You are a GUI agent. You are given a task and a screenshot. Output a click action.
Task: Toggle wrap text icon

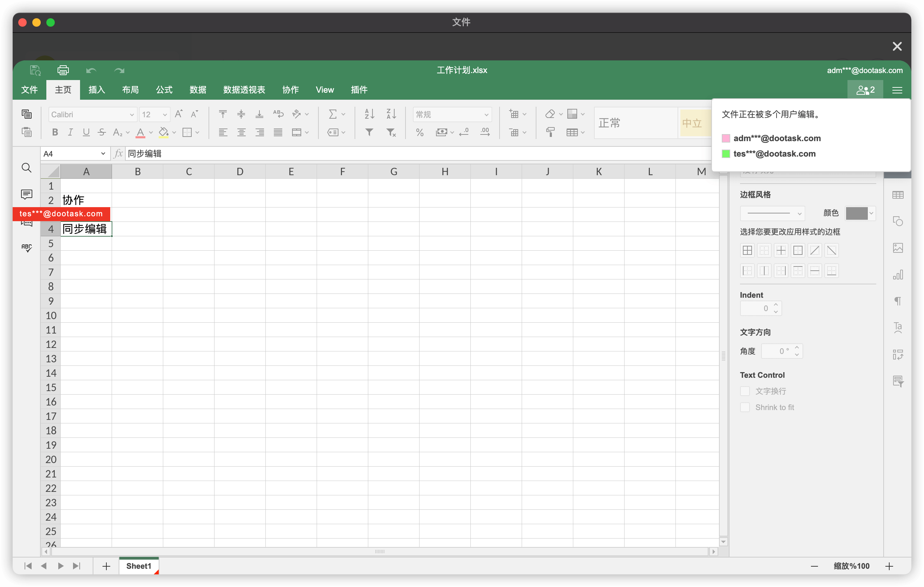[x=278, y=114]
